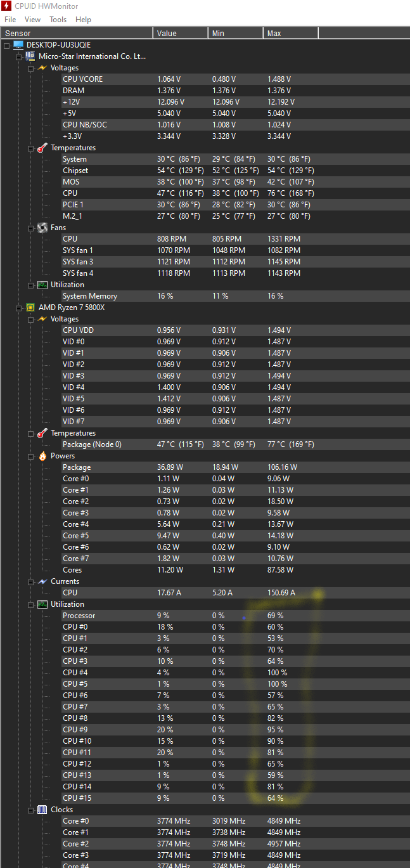The image size is (410, 868).
Task: Click the Powers flame icon
Action: 42,456
